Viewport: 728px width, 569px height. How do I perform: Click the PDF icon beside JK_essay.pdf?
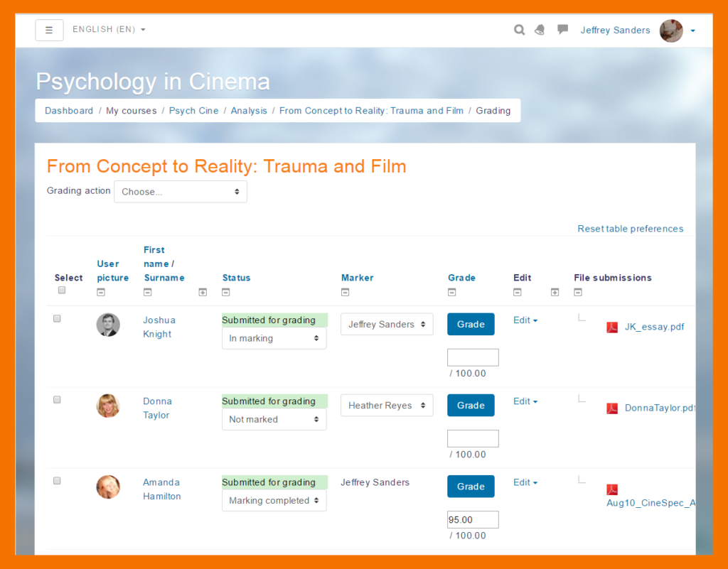pyautogui.click(x=612, y=327)
